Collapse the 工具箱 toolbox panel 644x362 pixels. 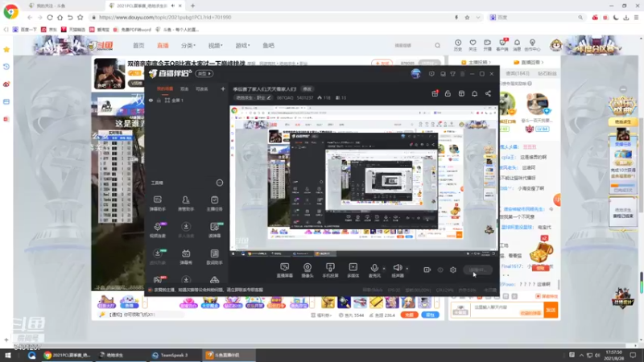[220, 183]
